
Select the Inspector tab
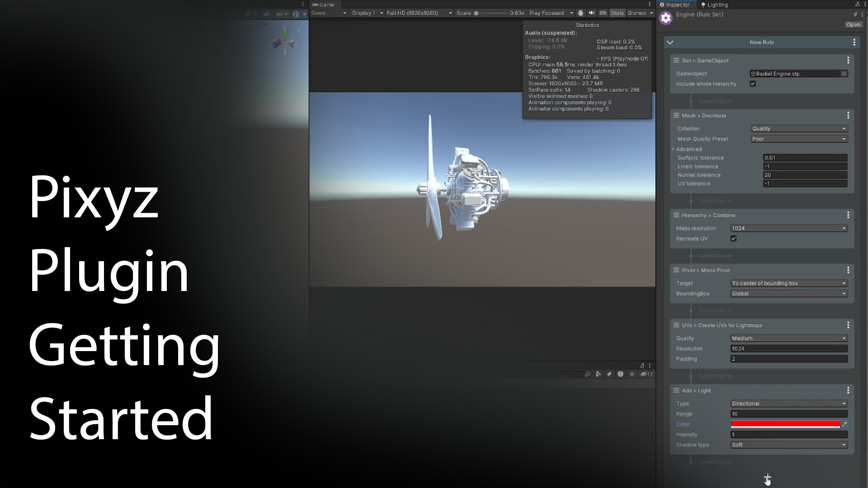click(x=675, y=5)
